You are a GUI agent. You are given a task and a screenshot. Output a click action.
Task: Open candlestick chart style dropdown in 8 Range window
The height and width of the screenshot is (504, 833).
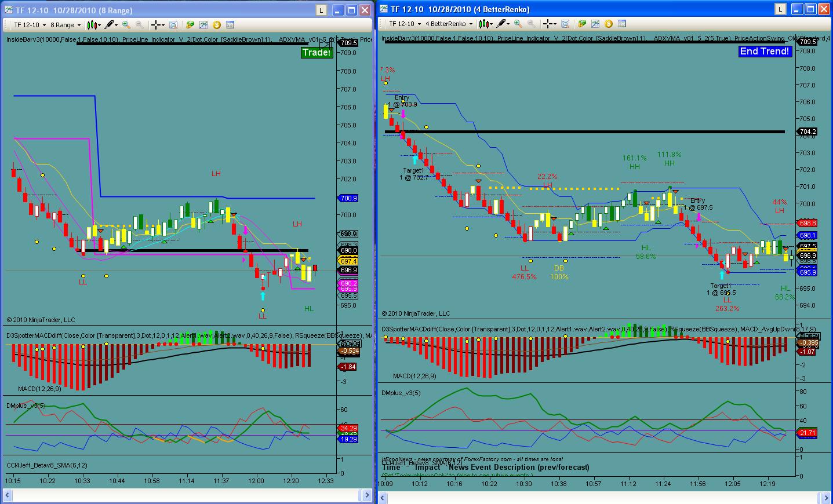(x=93, y=25)
